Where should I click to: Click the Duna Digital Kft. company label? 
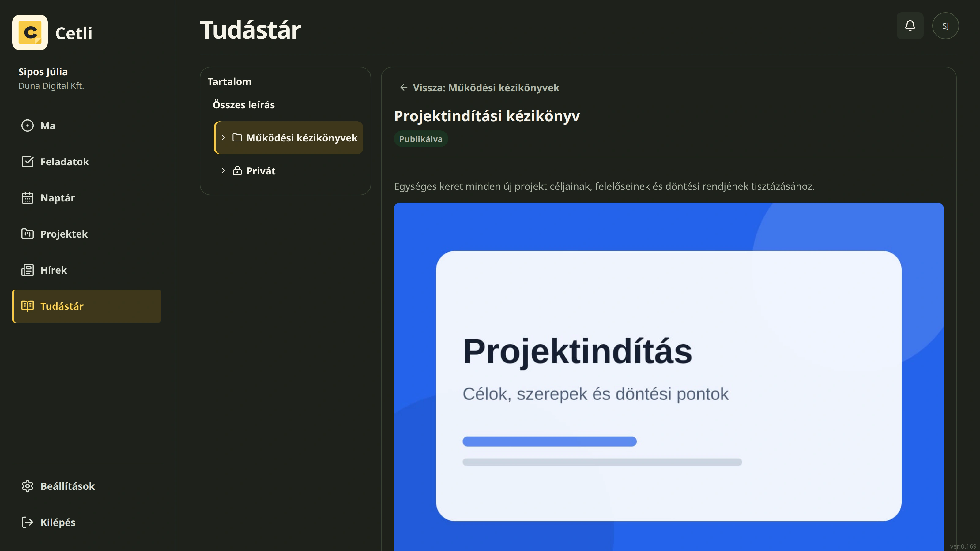(x=51, y=86)
